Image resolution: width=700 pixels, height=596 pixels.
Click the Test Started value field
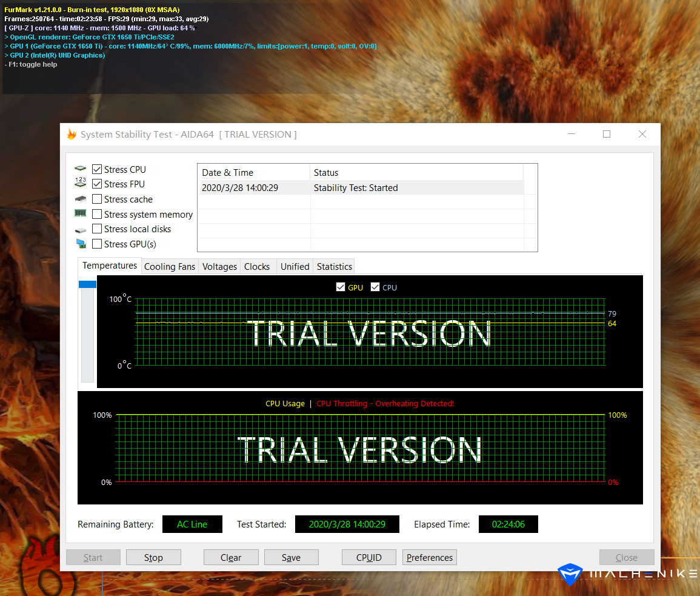point(347,524)
